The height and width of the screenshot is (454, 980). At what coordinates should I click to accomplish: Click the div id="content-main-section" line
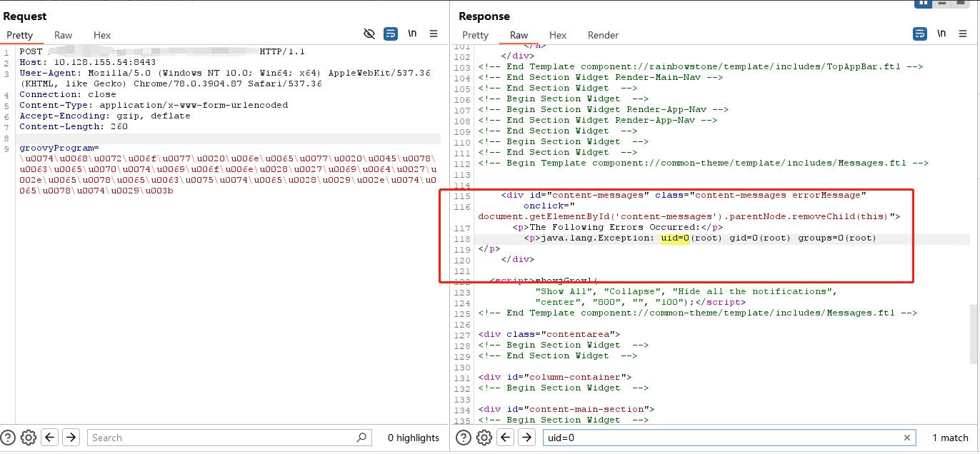click(566, 409)
